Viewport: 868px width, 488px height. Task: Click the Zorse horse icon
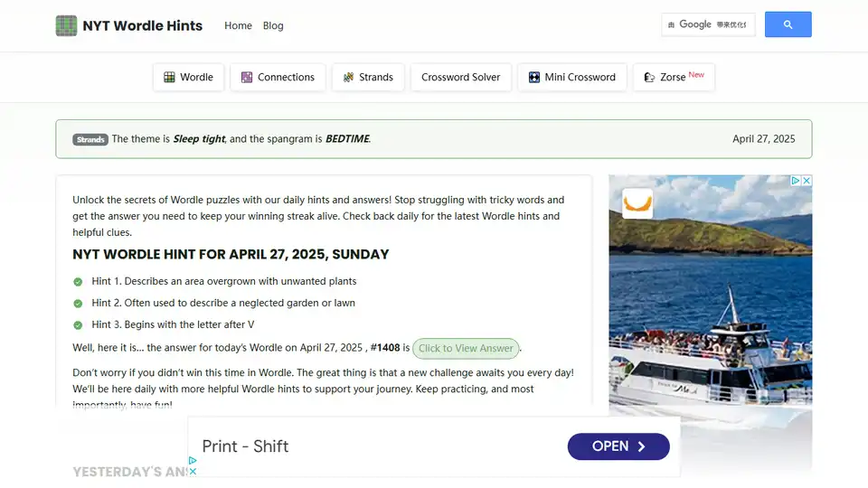(x=649, y=77)
